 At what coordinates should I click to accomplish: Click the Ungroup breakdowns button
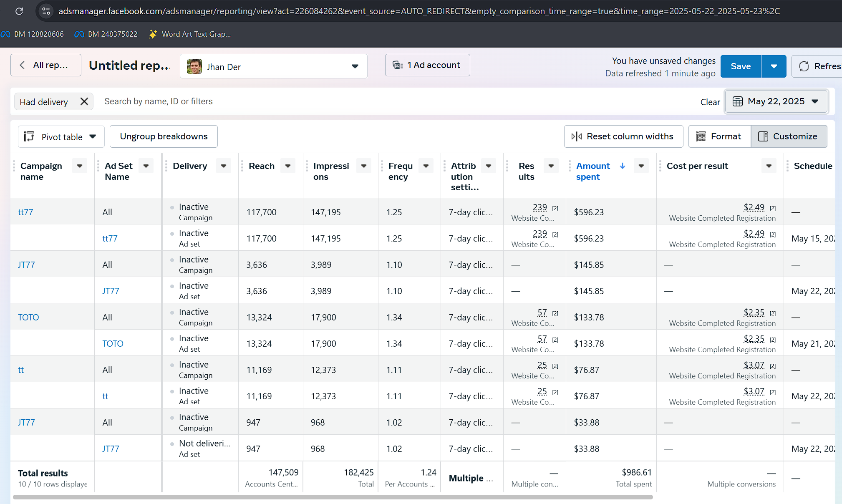pos(164,136)
